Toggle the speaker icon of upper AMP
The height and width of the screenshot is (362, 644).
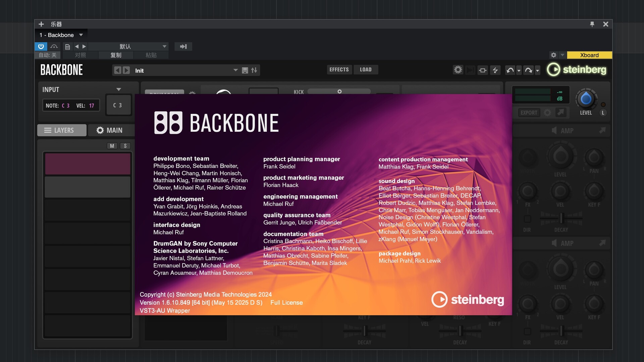(x=554, y=130)
